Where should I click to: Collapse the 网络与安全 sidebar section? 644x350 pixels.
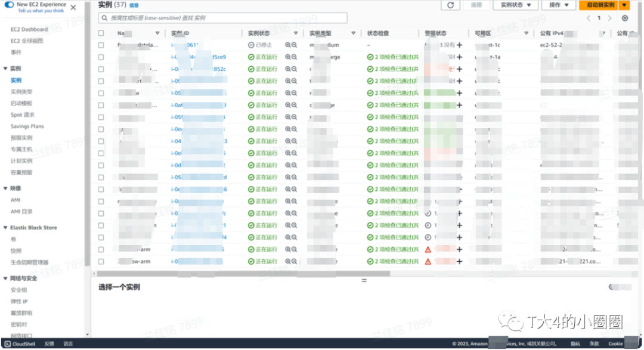coord(5,278)
